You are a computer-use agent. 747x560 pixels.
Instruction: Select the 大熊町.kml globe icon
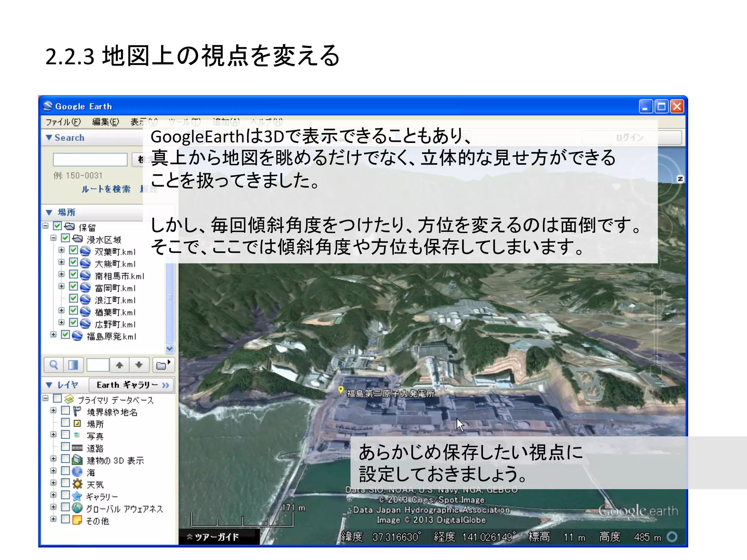[85, 263]
